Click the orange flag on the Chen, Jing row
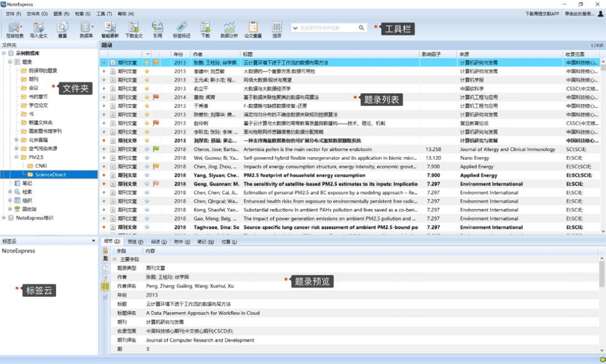 156,167
